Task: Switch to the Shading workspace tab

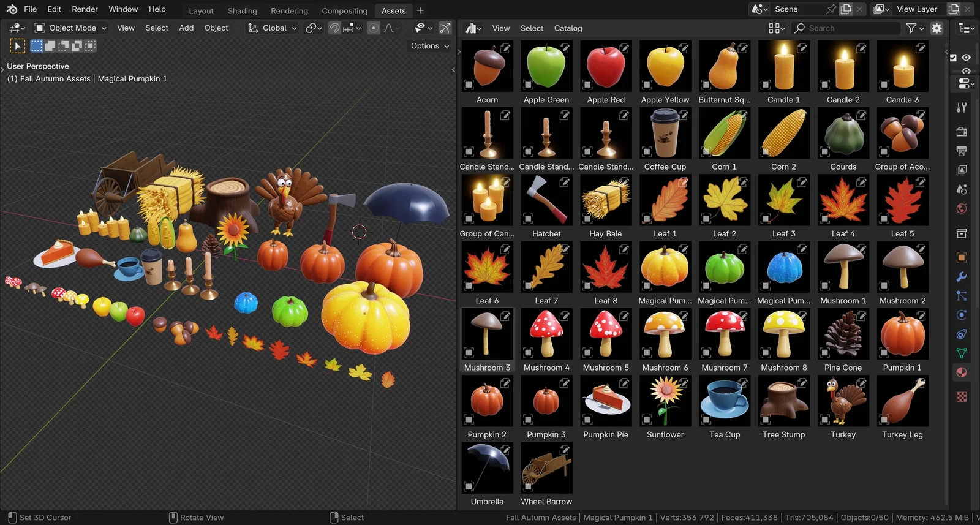Action: tap(242, 11)
